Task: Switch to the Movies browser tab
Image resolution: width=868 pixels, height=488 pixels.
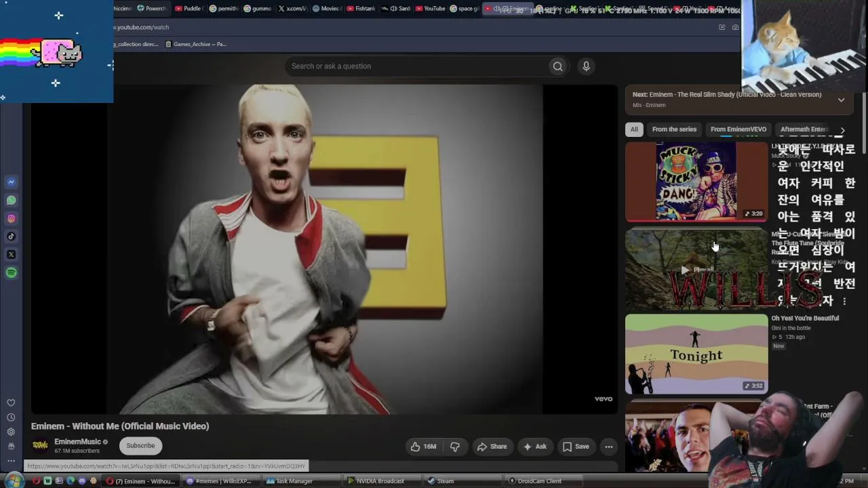Action: 325,9
